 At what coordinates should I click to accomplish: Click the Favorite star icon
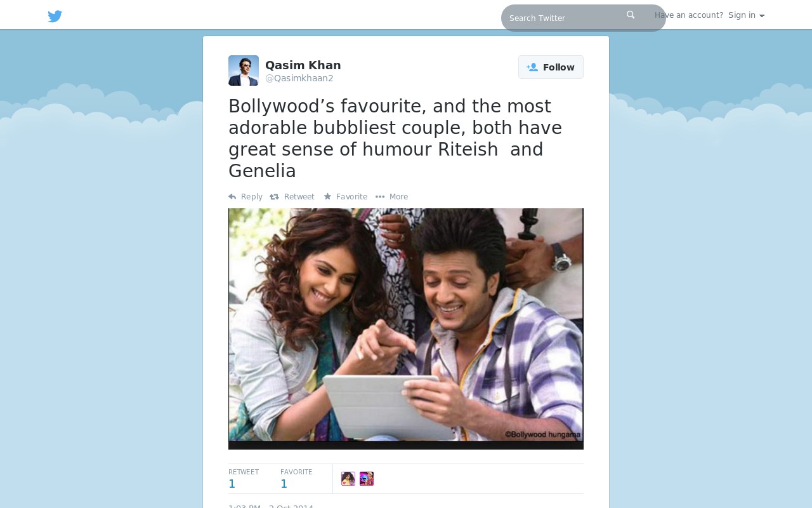tap(327, 197)
